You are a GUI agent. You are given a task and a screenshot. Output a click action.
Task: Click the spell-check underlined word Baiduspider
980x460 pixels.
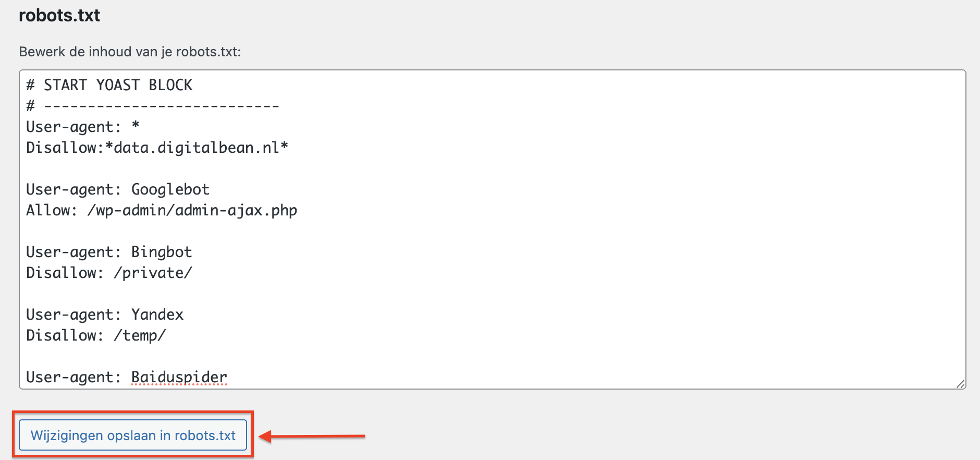pos(178,377)
